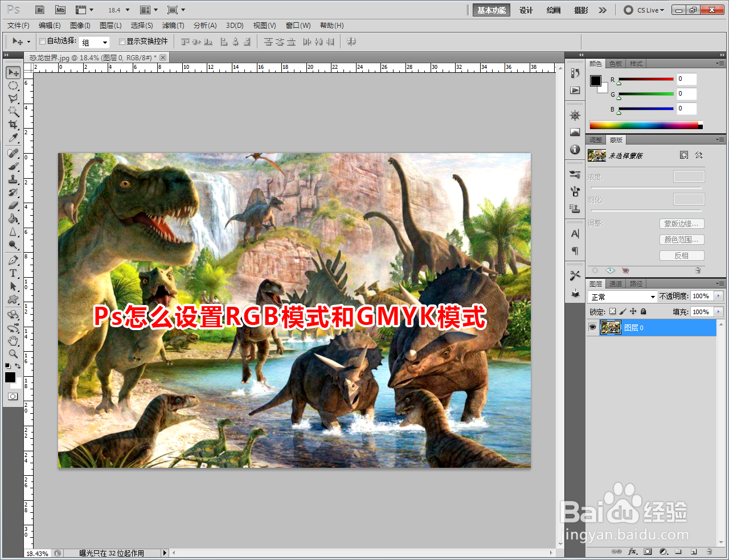
Task: Open the 图像(I) menu
Action: [80, 26]
